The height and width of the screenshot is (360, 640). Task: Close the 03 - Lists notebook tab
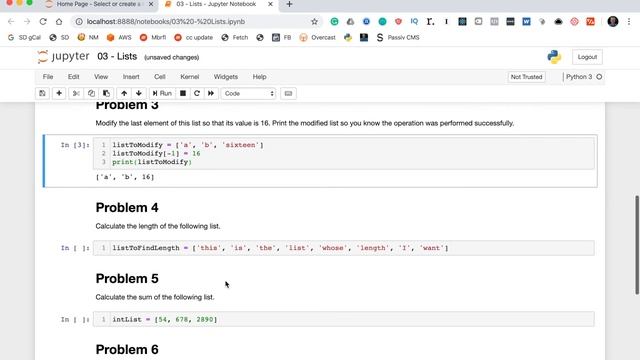(270, 4)
